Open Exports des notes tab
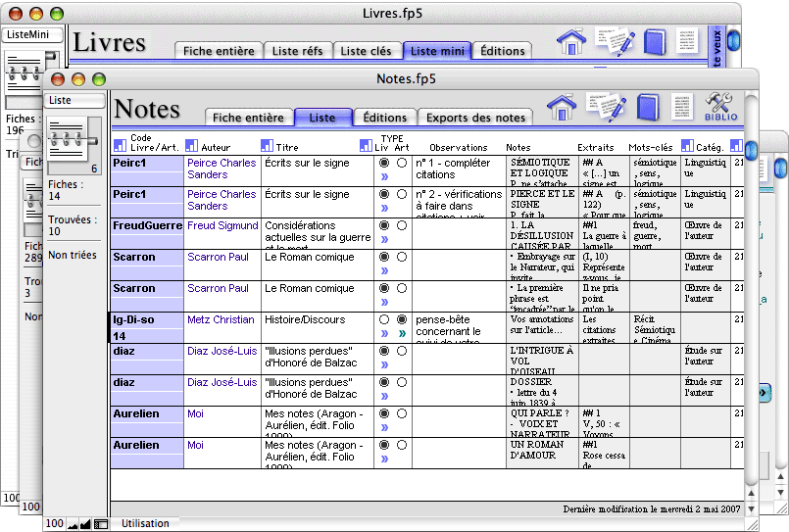 (x=475, y=118)
